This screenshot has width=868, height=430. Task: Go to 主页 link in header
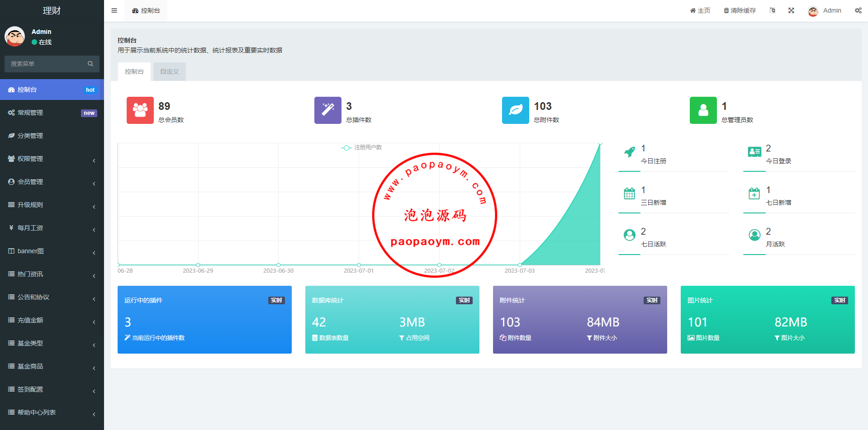coord(700,10)
